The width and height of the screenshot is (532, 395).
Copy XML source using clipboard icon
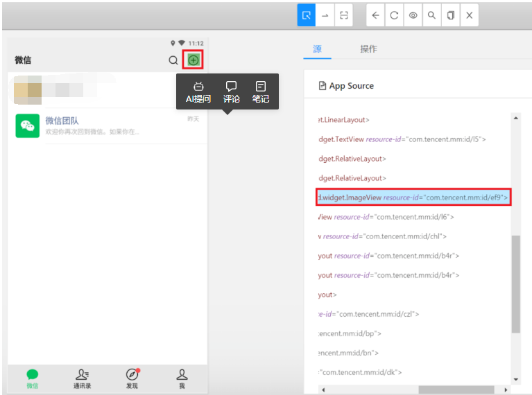[x=451, y=15]
